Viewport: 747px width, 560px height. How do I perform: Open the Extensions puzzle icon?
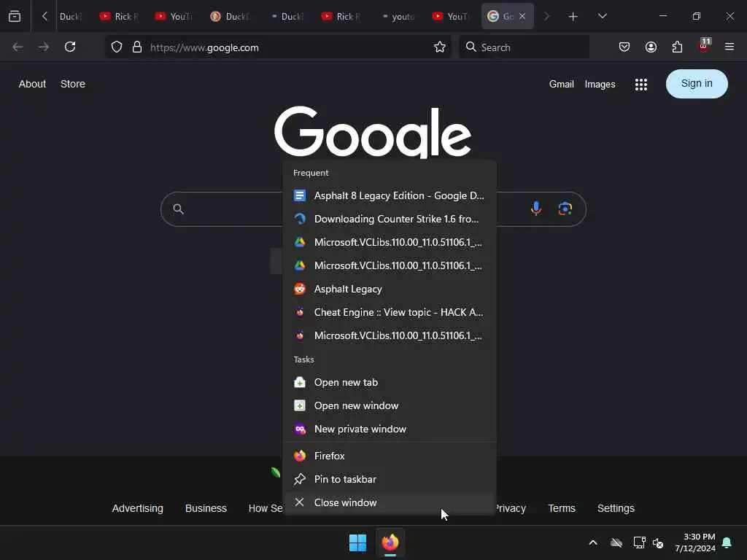tap(677, 47)
